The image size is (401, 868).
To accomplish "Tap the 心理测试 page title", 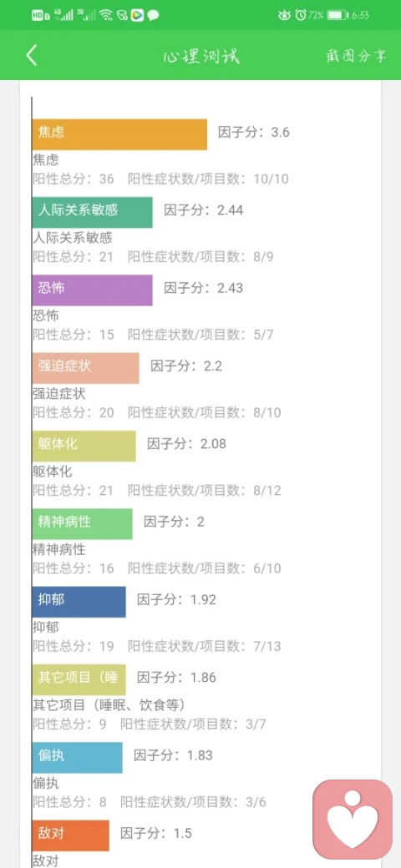I will click(x=201, y=57).
